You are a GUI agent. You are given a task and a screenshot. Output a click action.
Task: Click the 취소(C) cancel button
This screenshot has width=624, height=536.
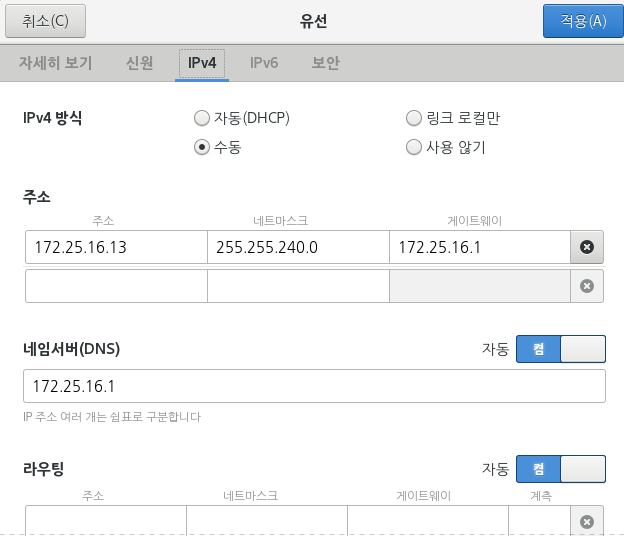click(45, 21)
